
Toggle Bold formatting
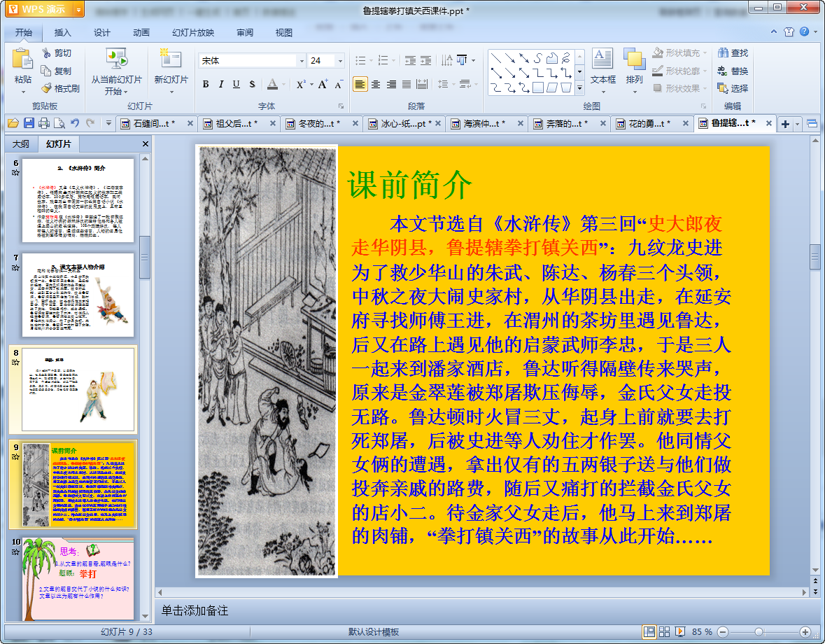206,84
